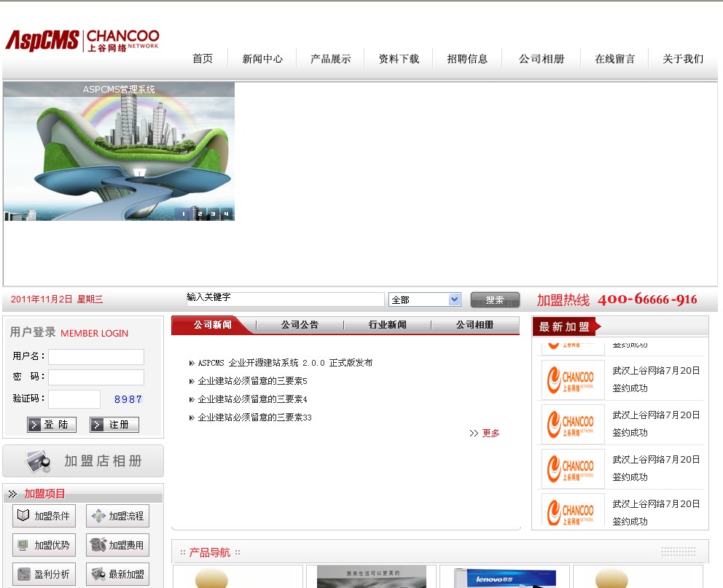Switch to the 公司新闻 tab
Image resolution: width=723 pixels, height=588 pixels.
[x=212, y=325]
